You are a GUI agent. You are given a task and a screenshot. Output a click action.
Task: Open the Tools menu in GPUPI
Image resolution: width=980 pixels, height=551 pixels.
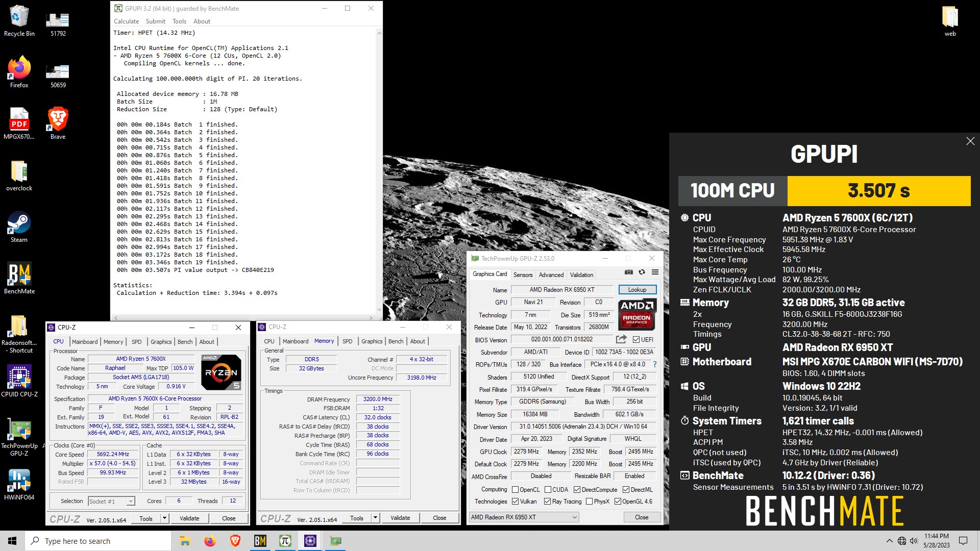[179, 21]
